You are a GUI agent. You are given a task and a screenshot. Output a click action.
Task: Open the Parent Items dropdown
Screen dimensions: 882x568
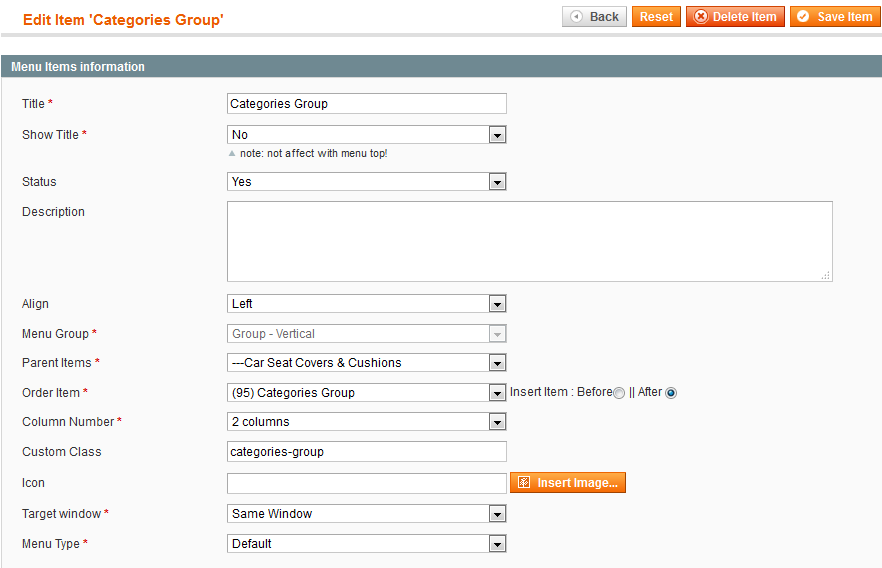pyautogui.click(x=367, y=363)
